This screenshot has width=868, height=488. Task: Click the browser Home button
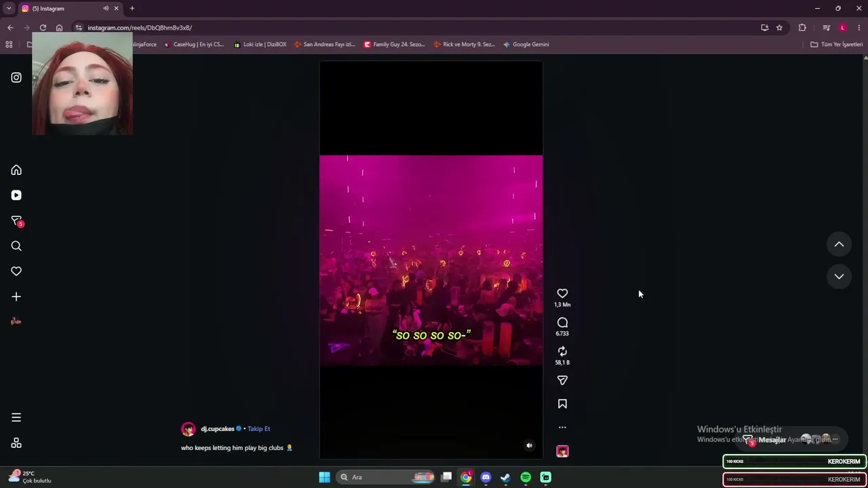coord(59,28)
